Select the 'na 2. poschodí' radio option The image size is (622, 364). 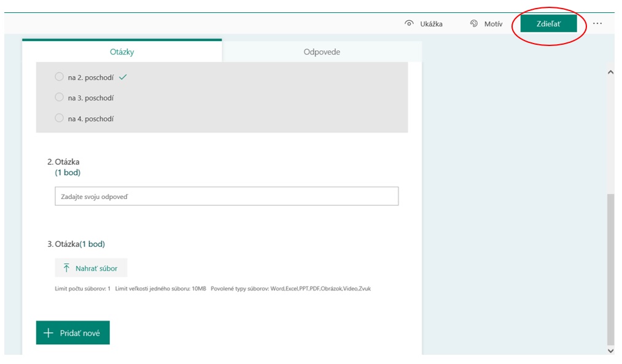59,77
